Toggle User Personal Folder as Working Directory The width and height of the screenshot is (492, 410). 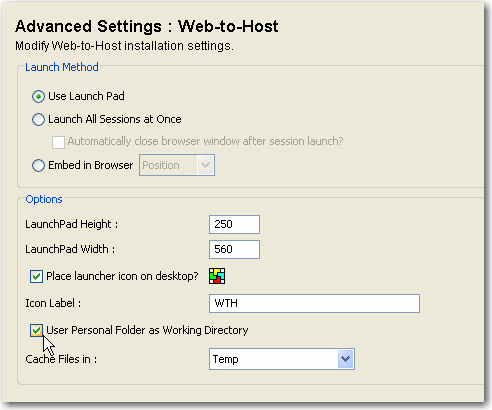36,330
